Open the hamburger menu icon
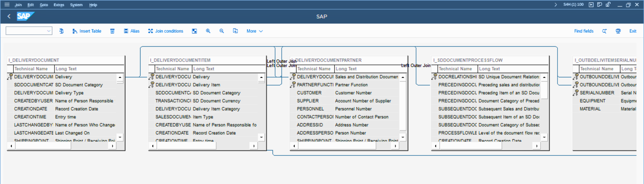 point(7,4)
